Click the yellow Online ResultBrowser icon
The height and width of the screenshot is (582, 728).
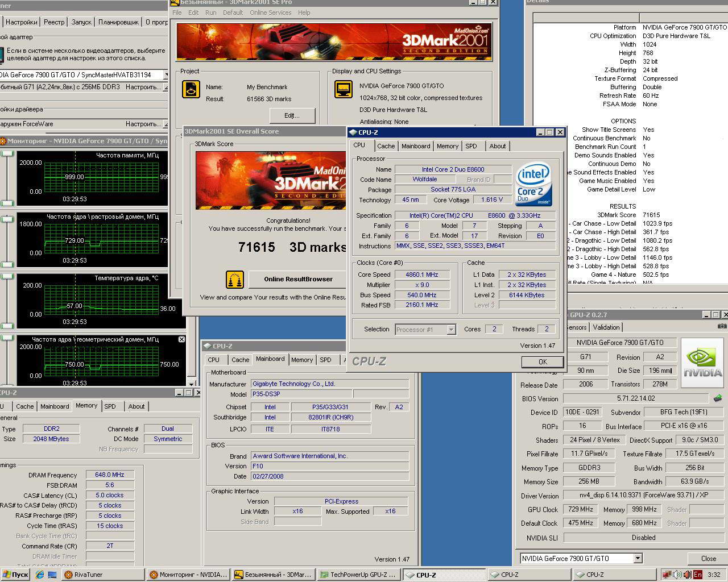(x=235, y=279)
